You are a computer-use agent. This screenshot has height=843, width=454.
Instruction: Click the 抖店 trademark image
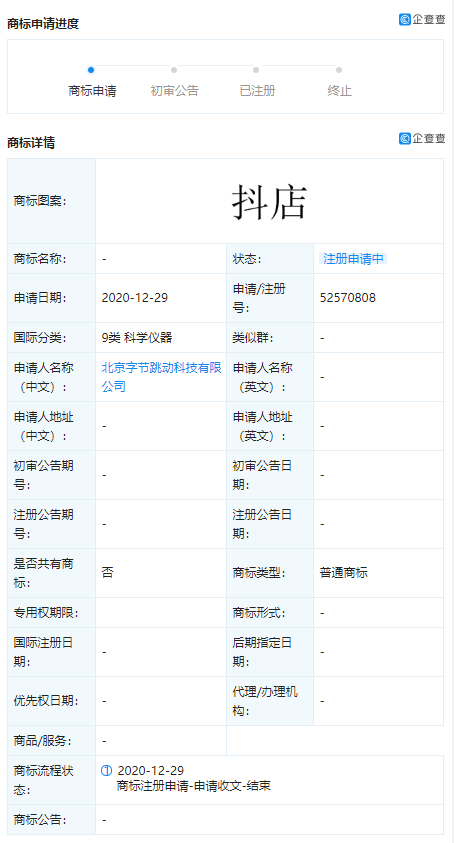coord(269,202)
